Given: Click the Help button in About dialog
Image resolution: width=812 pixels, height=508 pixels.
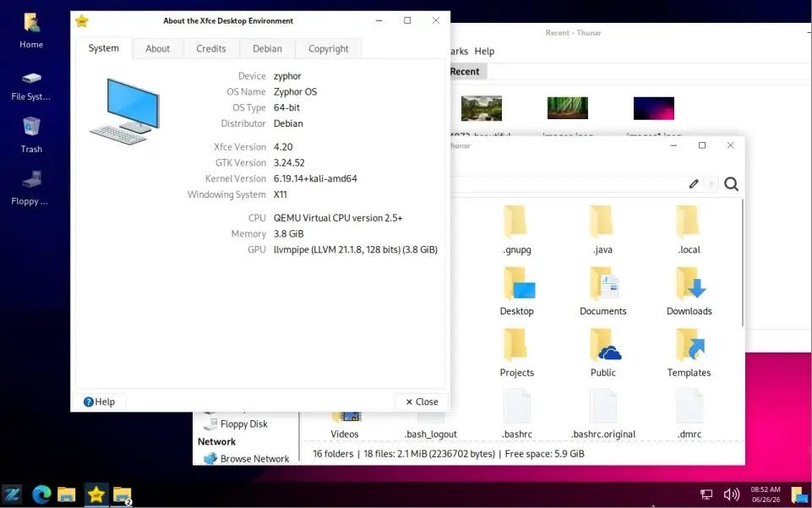Looking at the screenshot, I should point(100,401).
